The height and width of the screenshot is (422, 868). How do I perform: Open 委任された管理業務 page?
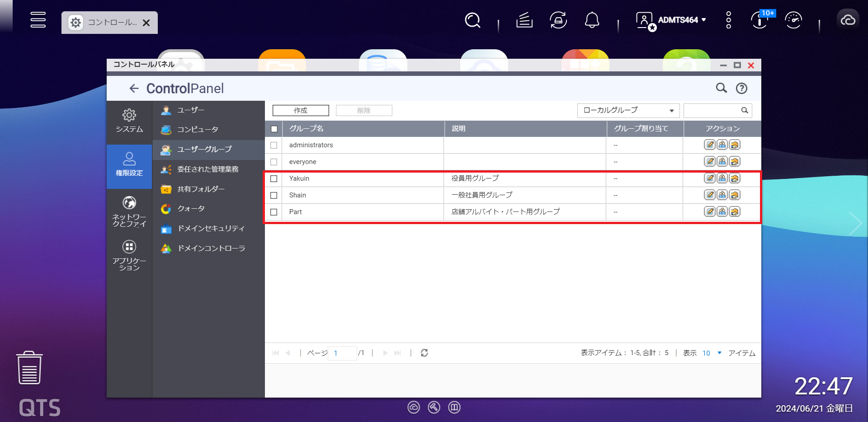coord(208,169)
